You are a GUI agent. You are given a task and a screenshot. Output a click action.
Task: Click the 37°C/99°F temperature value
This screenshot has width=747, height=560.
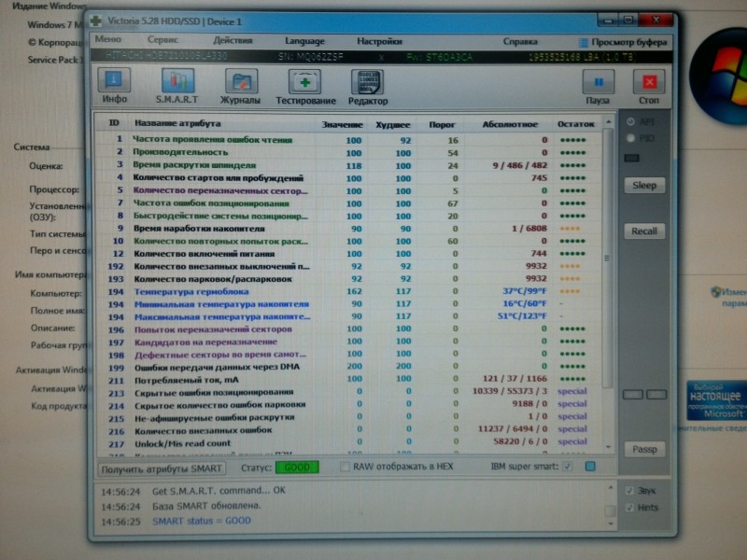[525, 291]
